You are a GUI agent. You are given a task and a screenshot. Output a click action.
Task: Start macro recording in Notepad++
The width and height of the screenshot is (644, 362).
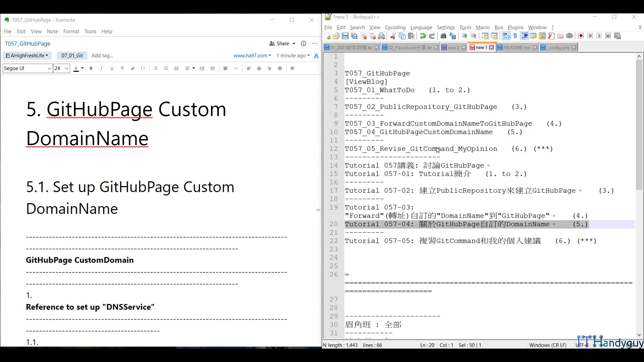tap(581, 36)
